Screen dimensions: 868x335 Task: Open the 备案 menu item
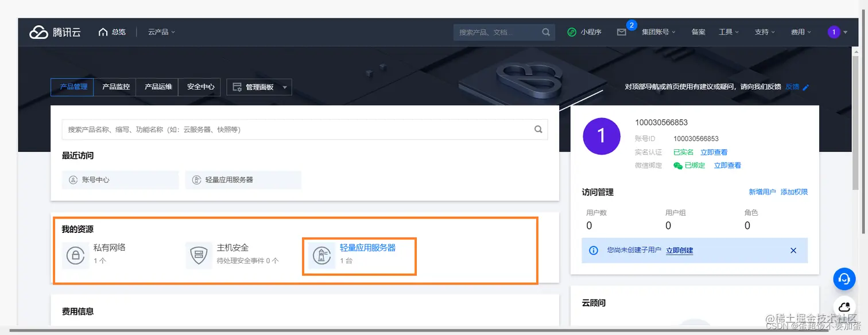point(698,32)
